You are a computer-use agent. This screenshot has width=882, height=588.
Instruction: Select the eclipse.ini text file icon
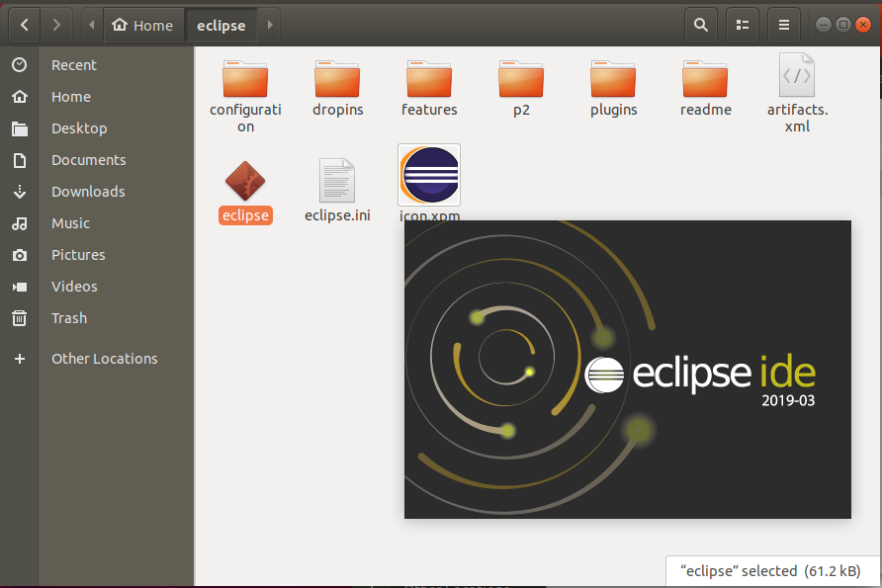[337, 181]
